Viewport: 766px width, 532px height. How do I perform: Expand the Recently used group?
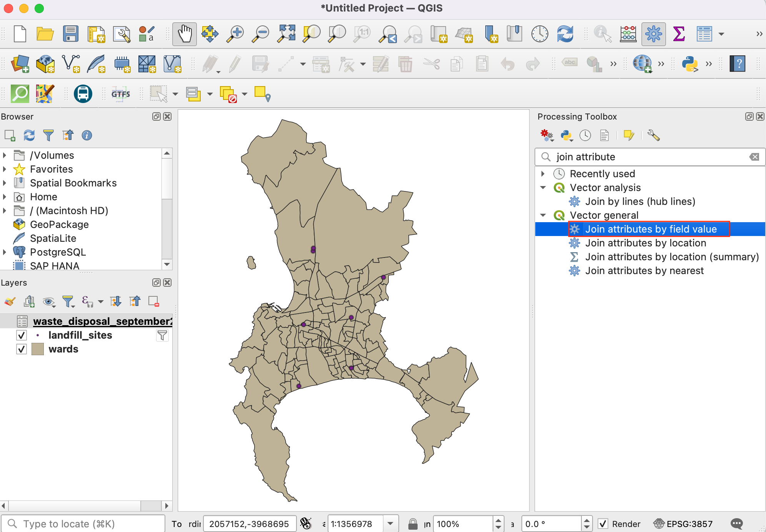pyautogui.click(x=543, y=174)
